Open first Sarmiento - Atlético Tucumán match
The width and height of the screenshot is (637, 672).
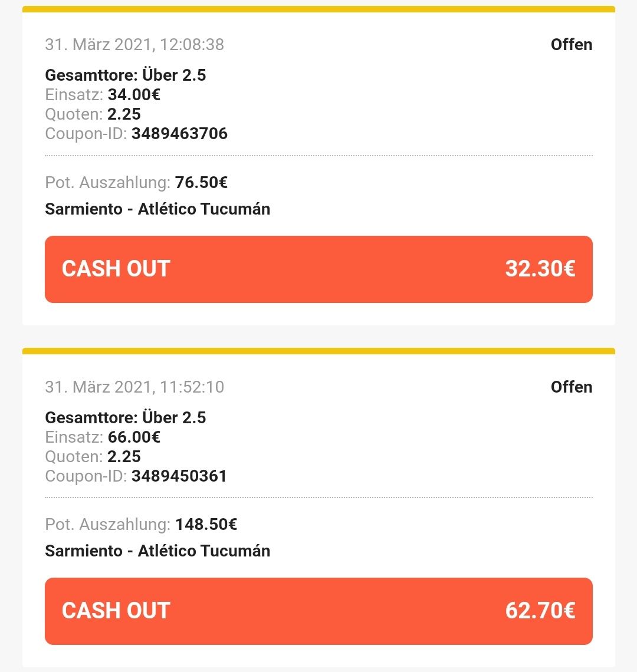[157, 209]
